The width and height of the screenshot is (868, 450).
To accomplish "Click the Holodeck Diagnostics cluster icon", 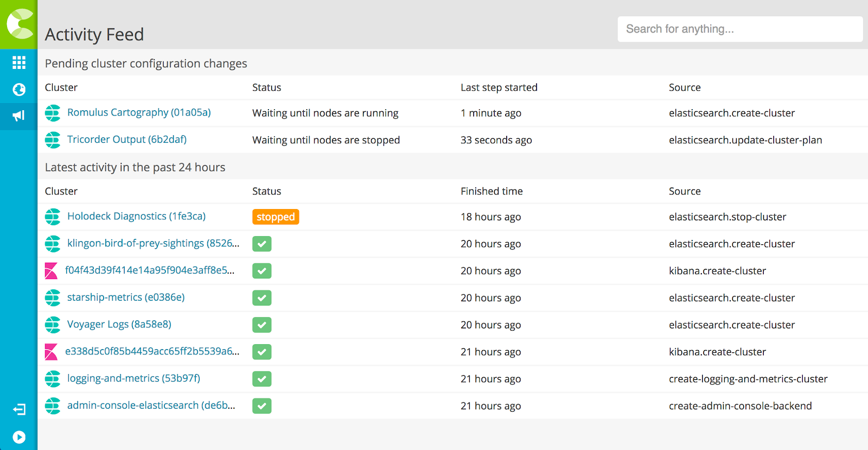I will [x=53, y=217].
